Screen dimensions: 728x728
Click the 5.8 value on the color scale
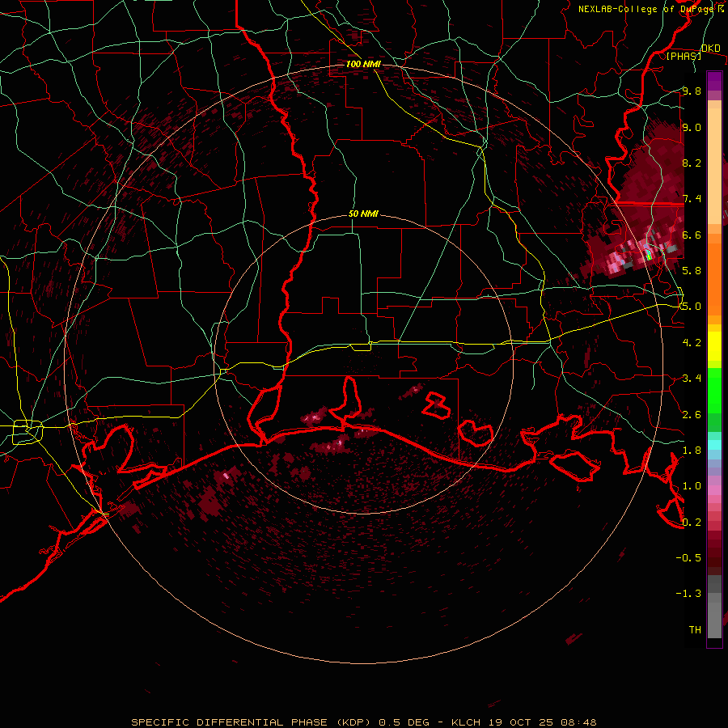click(692, 271)
